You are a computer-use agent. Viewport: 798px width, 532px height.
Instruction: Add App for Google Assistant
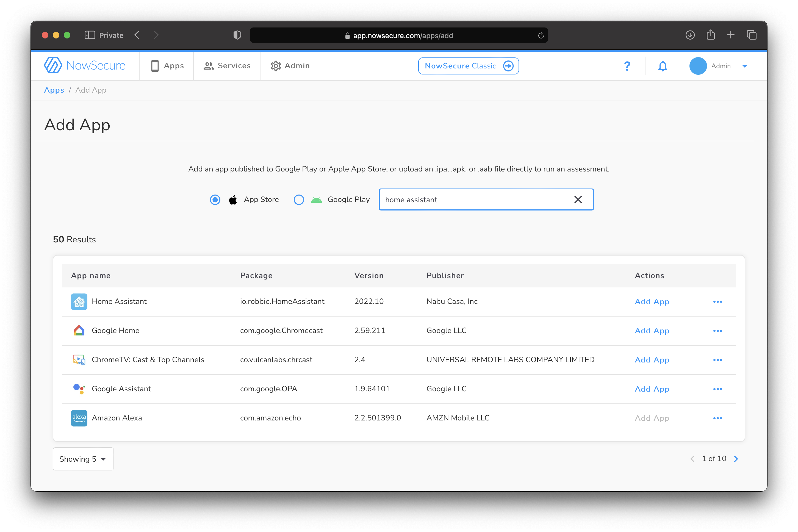click(x=652, y=389)
